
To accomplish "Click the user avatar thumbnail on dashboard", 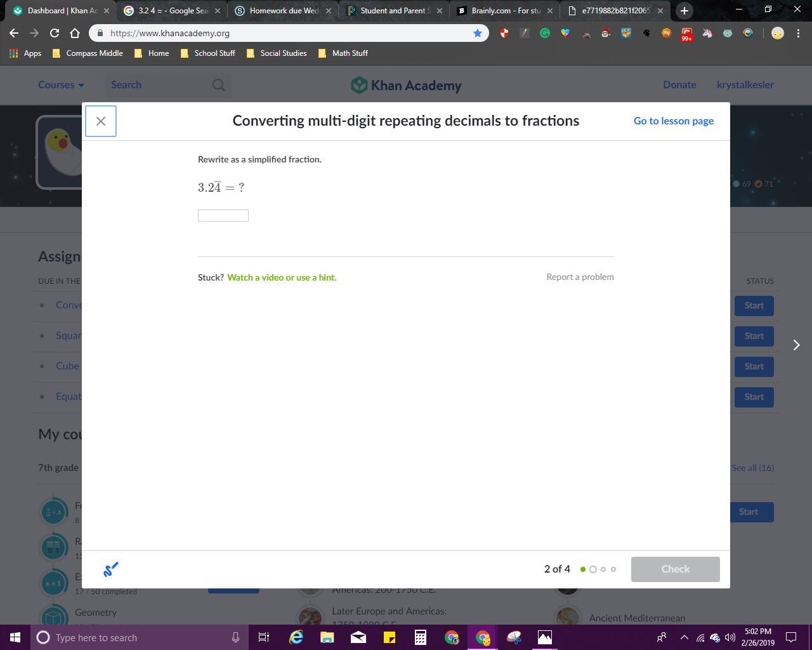I will (x=60, y=152).
